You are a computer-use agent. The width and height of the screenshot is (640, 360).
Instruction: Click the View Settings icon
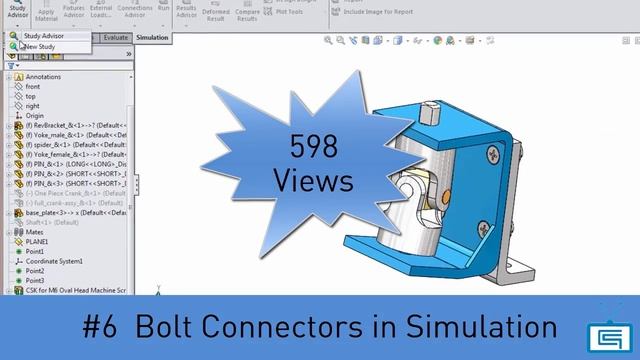coord(470,40)
